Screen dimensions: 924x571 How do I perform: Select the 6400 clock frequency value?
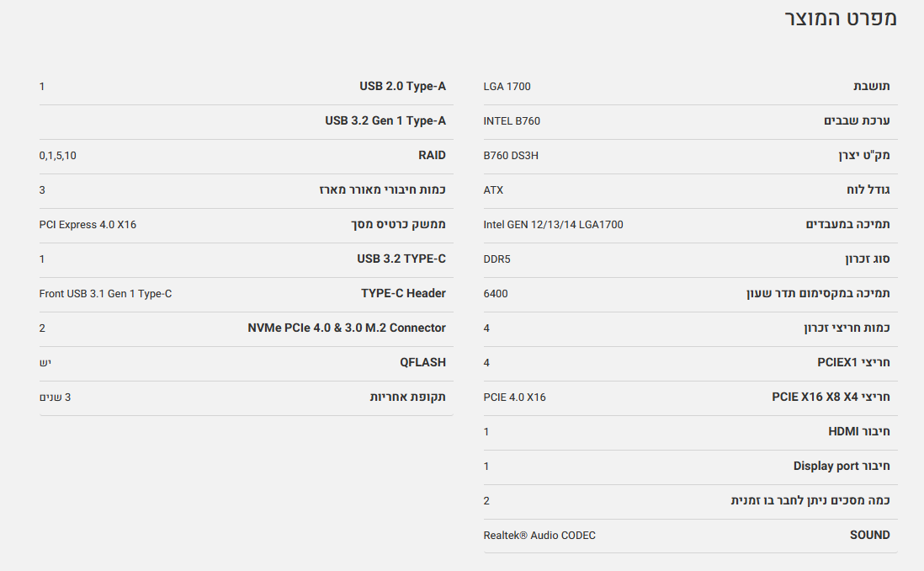coord(496,294)
